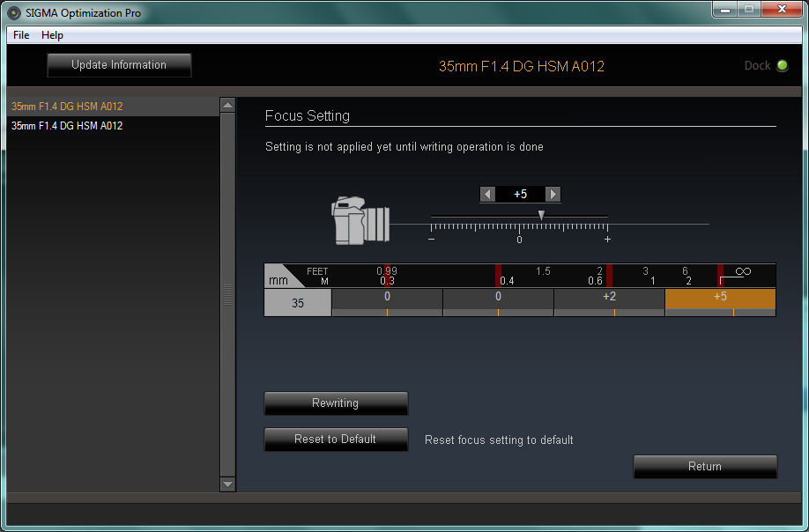The width and height of the screenshot is (809, 532).
Task: Click the Update Information button
Action: click(119, 65)
